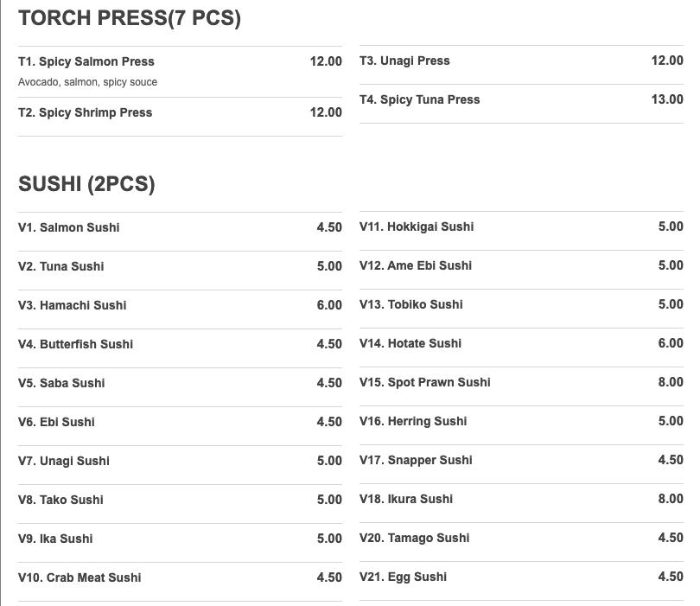
Task: Select V4. Butterfish Sushi
Action: tap(76, 344)
